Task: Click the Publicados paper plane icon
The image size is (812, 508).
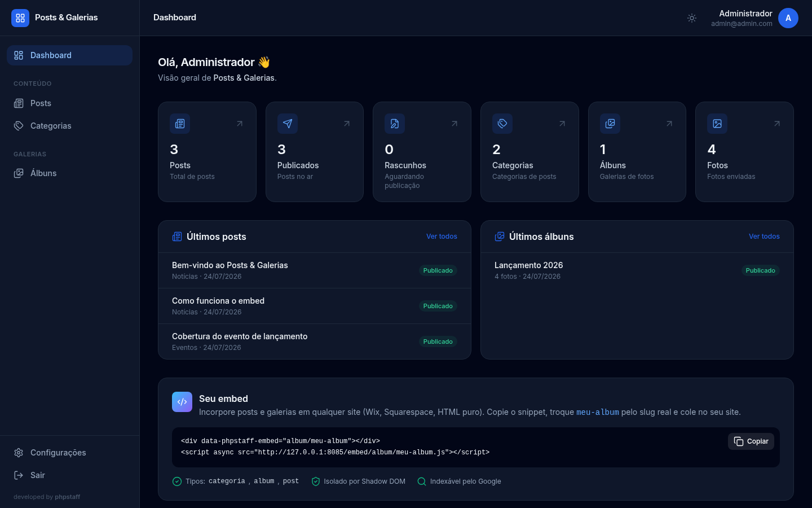Action: (288, 124)
